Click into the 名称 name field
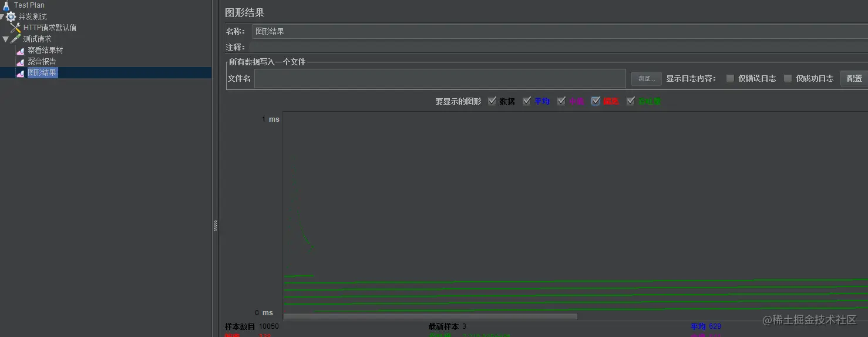 click(560, 31)
